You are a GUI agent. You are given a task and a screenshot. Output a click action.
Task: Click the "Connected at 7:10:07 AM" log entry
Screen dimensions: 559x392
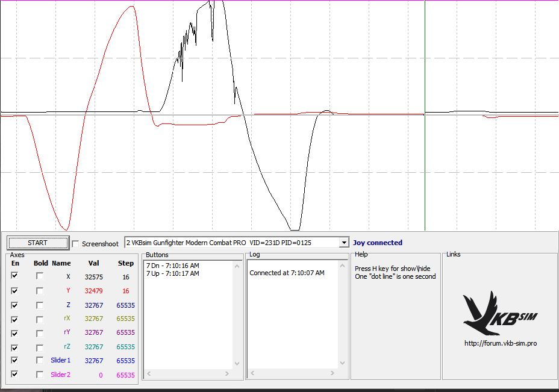[x=287, y=273]
